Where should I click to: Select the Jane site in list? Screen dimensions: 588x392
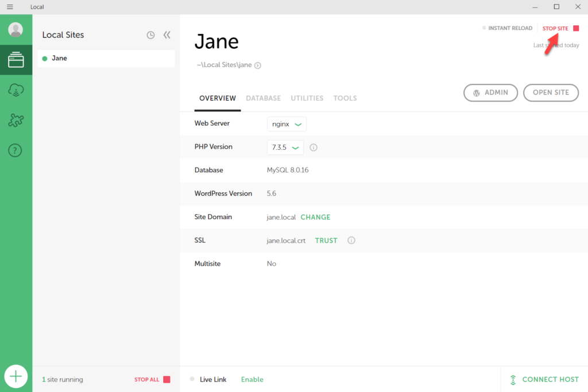click(106, 59)
